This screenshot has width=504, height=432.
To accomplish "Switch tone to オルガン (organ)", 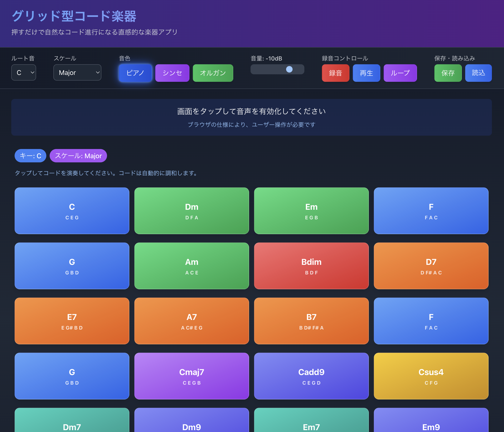I will 213,73.
